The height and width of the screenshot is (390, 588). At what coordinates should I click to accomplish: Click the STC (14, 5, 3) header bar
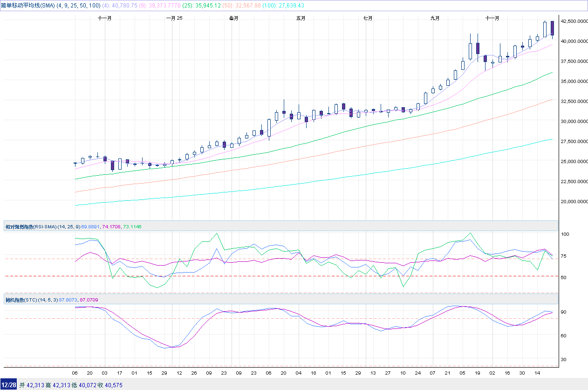coord(280,300)
